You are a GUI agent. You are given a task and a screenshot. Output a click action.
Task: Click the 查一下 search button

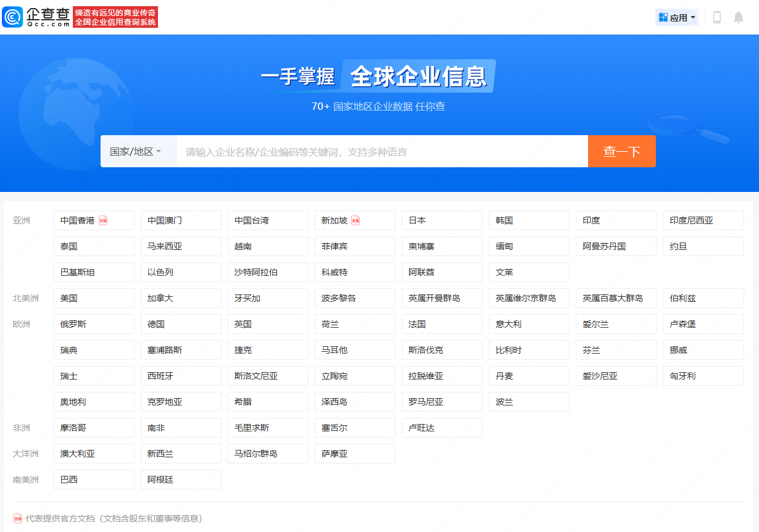[621, 151]
